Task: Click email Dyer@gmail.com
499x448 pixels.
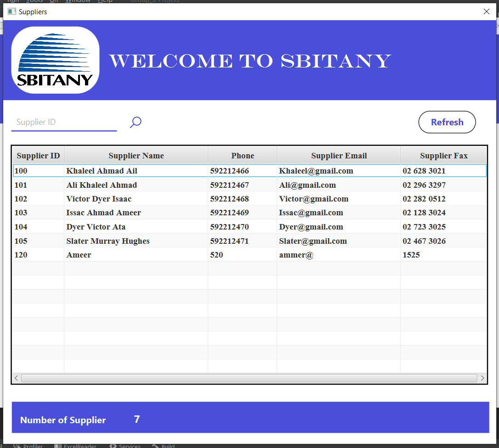Action: click(311, 227)
